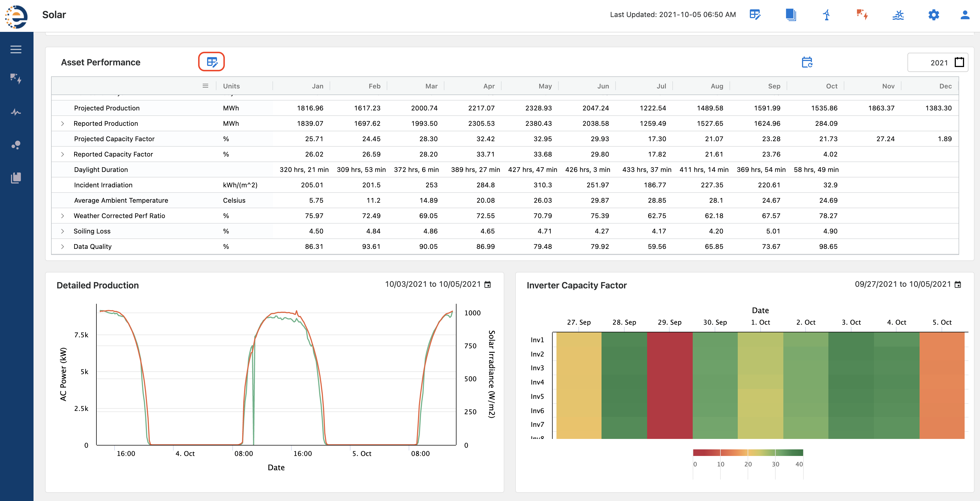Open the activity pulse sidebar icon
The width and height of the screenshot is (980, 501).
click(x=16, y=112)
